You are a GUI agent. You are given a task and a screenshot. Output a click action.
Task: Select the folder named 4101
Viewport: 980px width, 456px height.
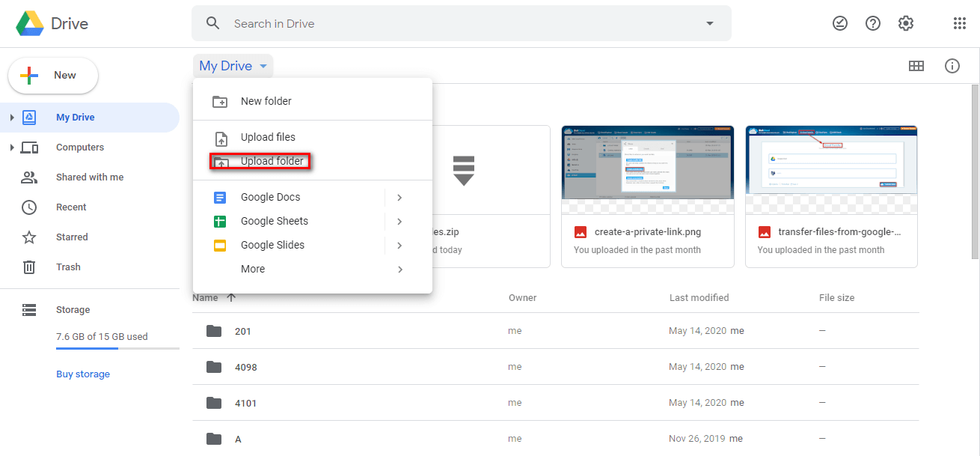(555, 403)
